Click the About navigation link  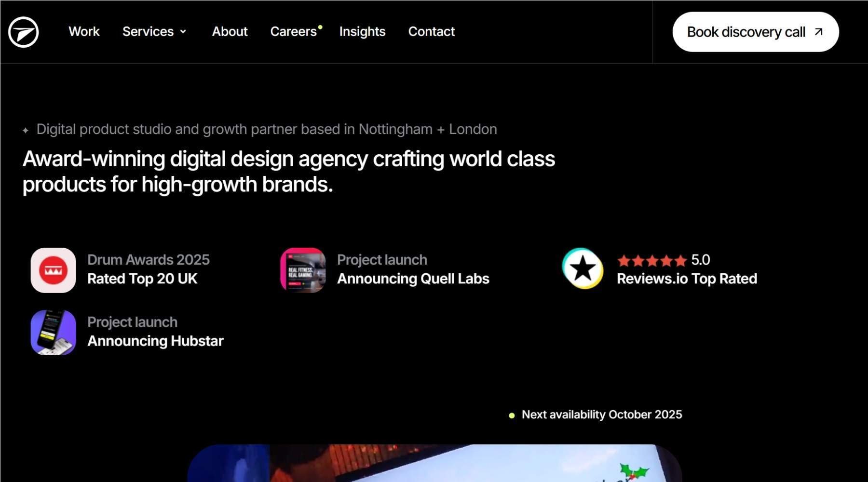pos(230,32)
